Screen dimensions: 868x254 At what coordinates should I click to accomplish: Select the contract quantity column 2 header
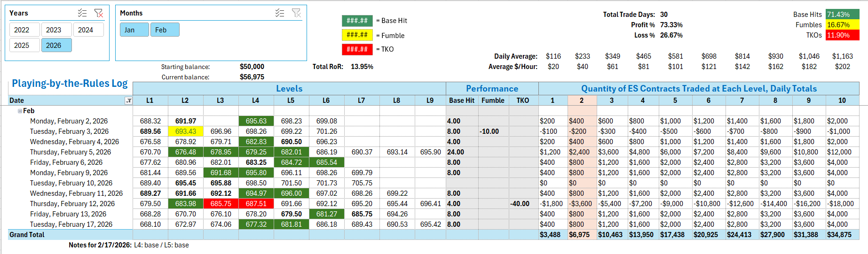pos(582,100)
